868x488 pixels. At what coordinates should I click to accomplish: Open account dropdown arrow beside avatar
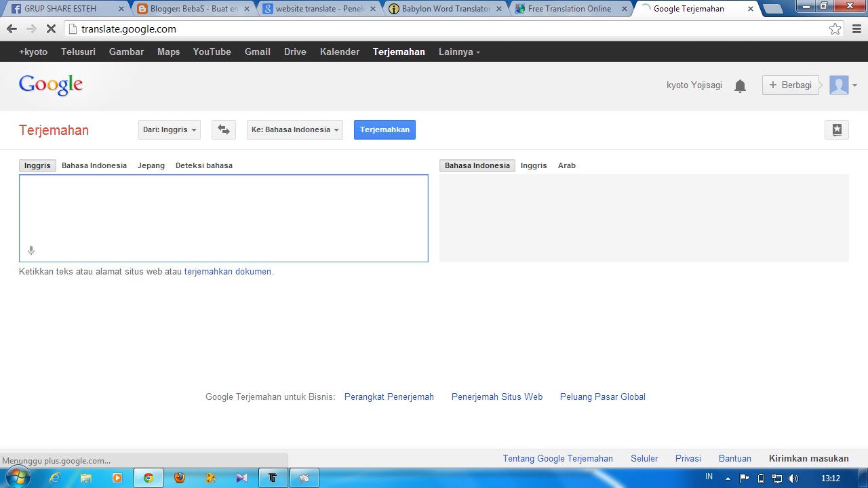(x=854, y=85)
